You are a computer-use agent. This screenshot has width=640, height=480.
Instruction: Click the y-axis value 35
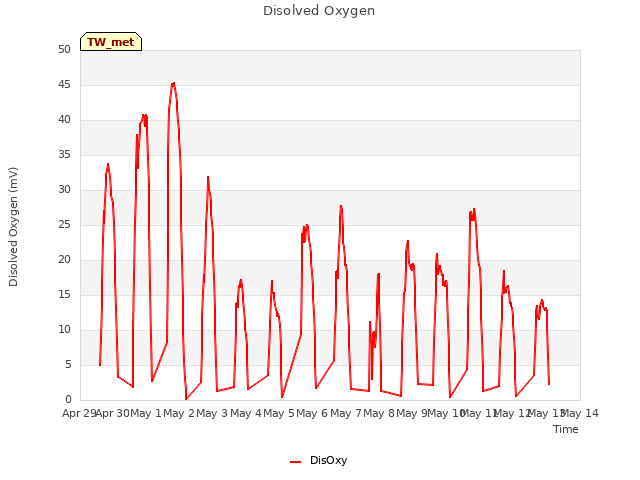tap(64, 155)
